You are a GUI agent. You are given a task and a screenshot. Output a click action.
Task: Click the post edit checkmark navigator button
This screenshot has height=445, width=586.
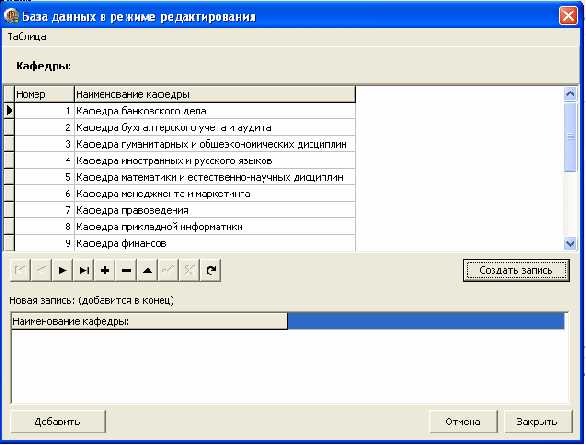point(169,270)
